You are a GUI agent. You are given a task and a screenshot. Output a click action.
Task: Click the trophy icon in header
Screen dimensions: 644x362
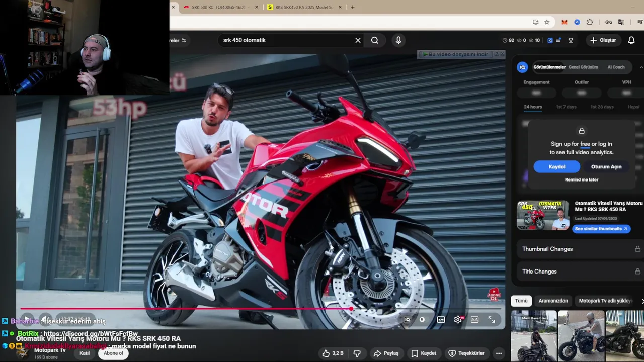571,40
